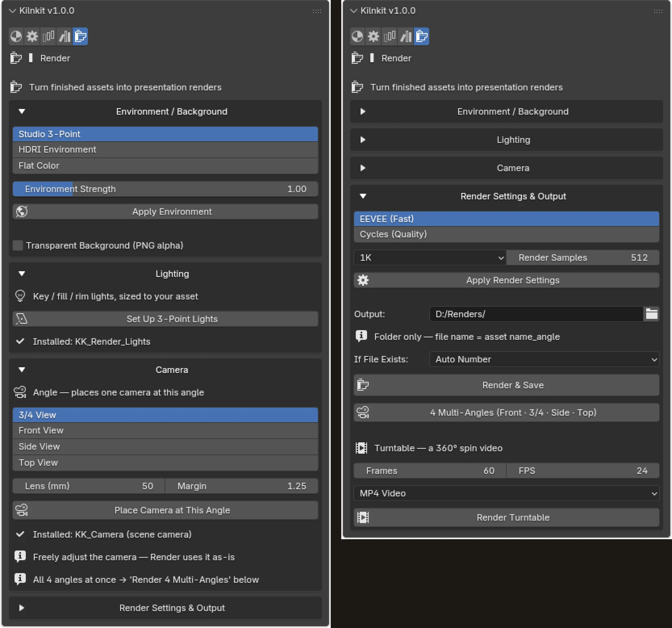Click Apply Render Settings button
The image size is (672, 628).
(x=507, y=280)
